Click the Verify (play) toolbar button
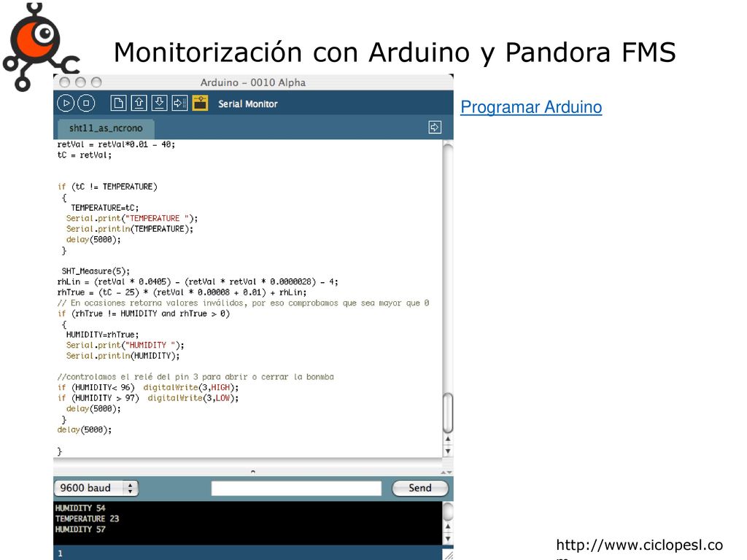747x560 pixels. click(66, 104)
